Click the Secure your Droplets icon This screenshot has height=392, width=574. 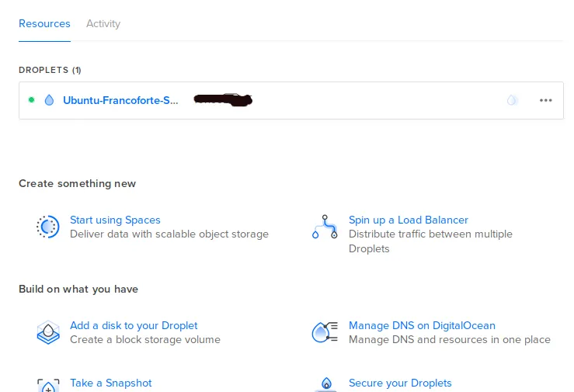click(325, 384)
